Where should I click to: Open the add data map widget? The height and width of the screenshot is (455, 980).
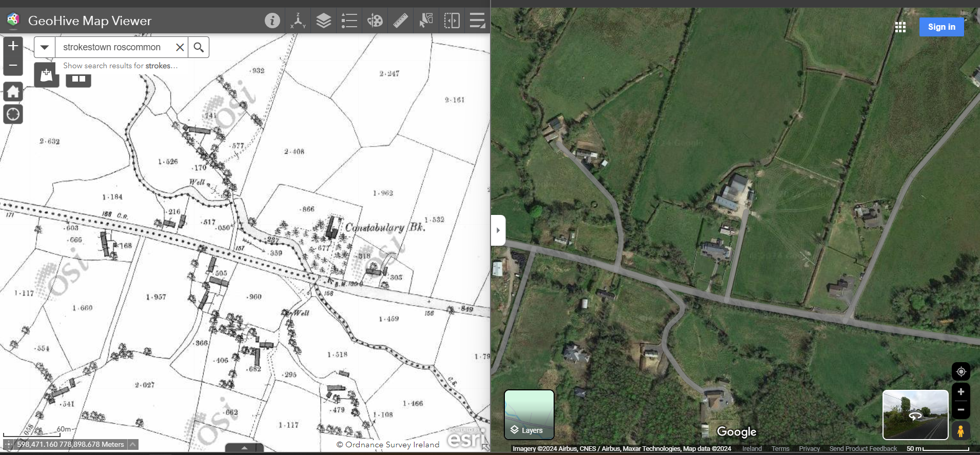(47, 75)
